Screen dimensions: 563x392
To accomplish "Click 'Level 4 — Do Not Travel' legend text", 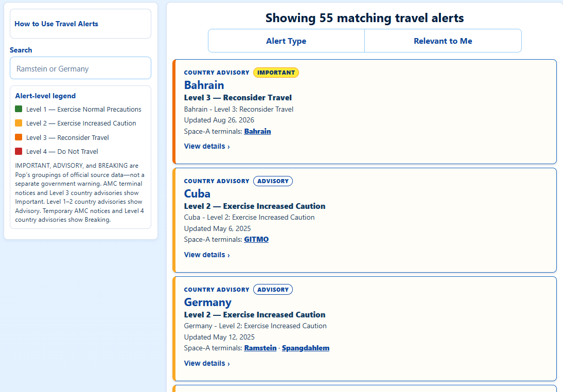I will 62,151.
